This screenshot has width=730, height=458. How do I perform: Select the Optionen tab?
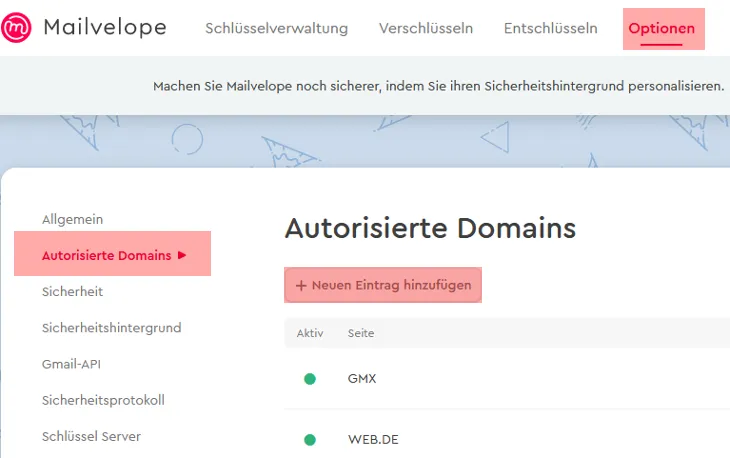coord(662,28)
